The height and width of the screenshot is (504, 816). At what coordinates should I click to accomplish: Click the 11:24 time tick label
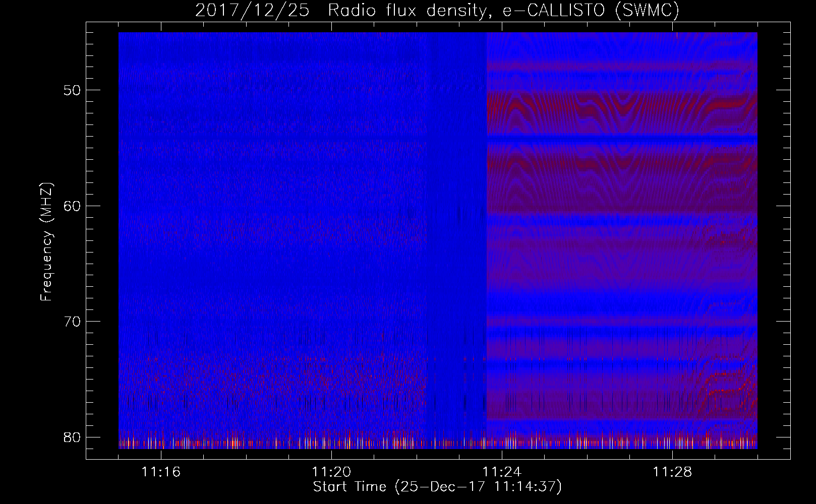pyautogui.click(x=502, y=472)
